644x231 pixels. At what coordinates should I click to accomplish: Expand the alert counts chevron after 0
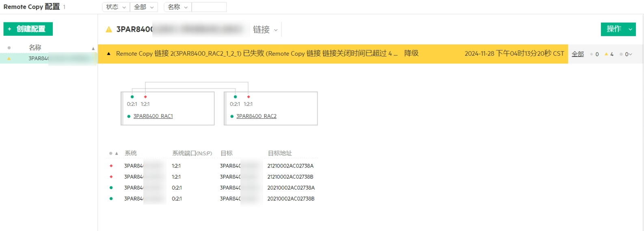631,54
